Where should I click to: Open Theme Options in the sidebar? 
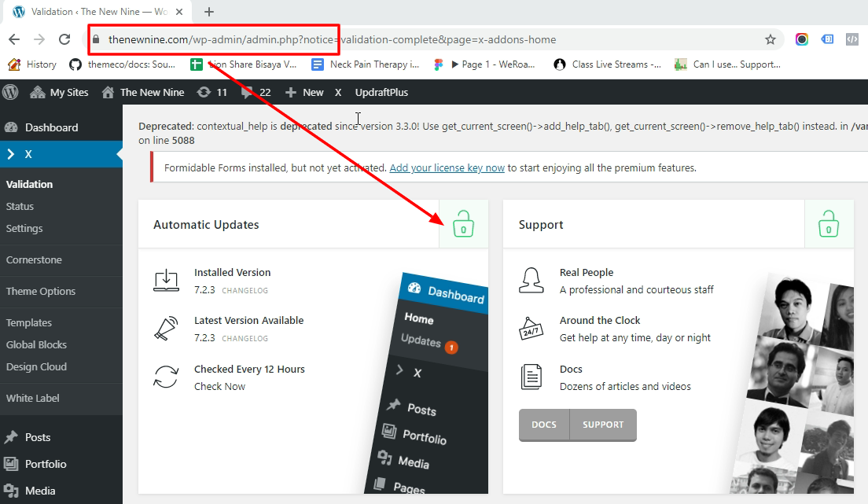click(40, 292)
